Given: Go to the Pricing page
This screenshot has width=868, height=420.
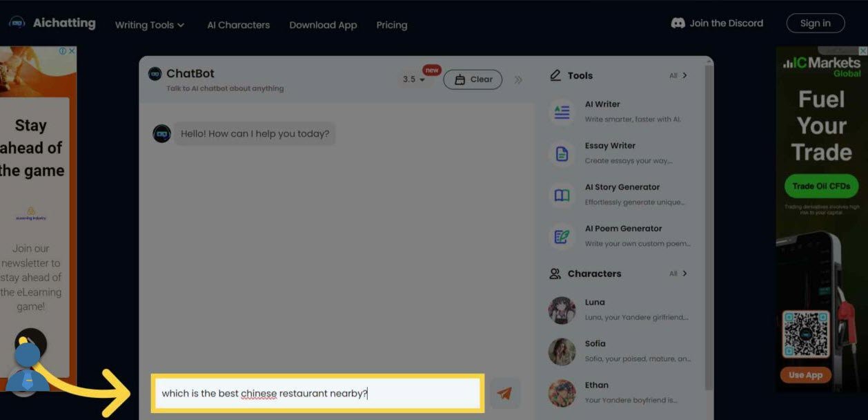Looking at the screenshot, I should 392,25.
